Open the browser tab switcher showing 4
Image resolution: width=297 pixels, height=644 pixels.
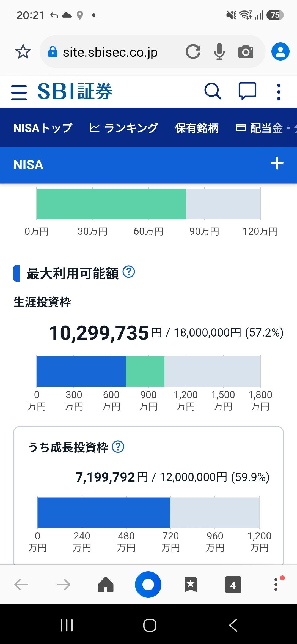tap(233, 584)
